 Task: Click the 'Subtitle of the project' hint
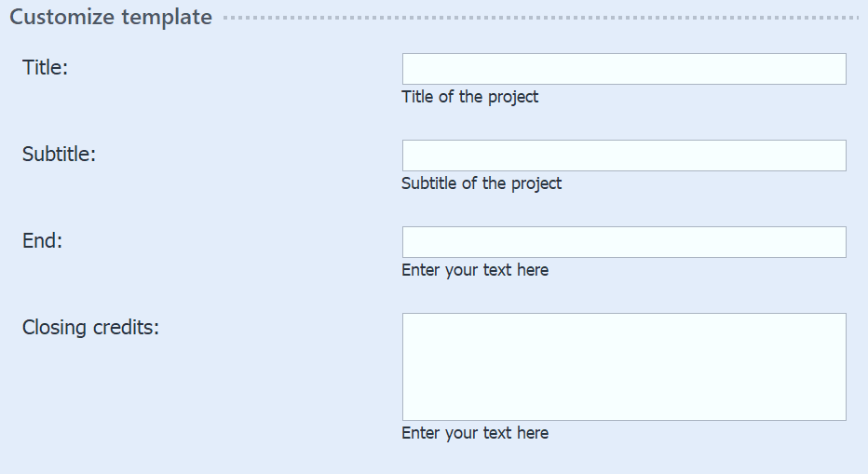[481, 183]
